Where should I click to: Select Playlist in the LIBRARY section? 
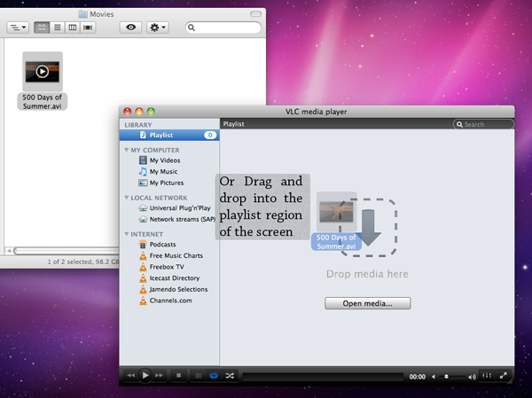pyautogui.click(x=160, y=136)
